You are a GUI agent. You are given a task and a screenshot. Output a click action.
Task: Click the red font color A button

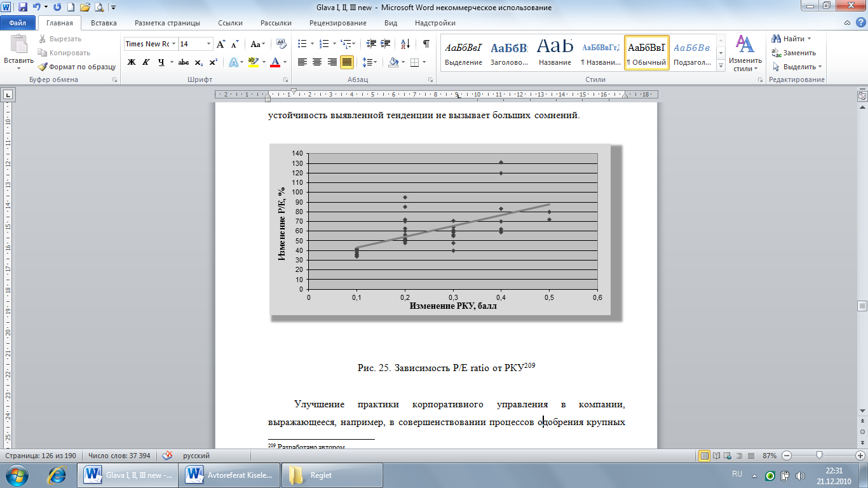275,62
